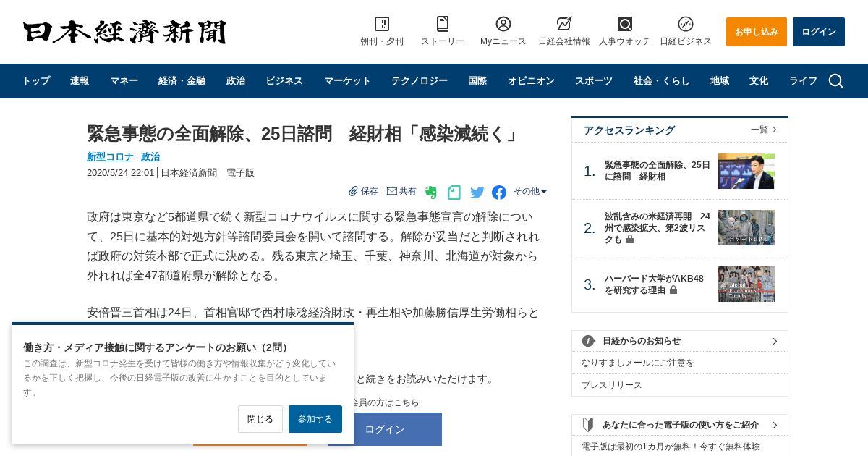This screenshot has height=456, width=868.
Task: Select スポーツ in navigation bar
Action: pyautogui.click(x=594, y=81)
